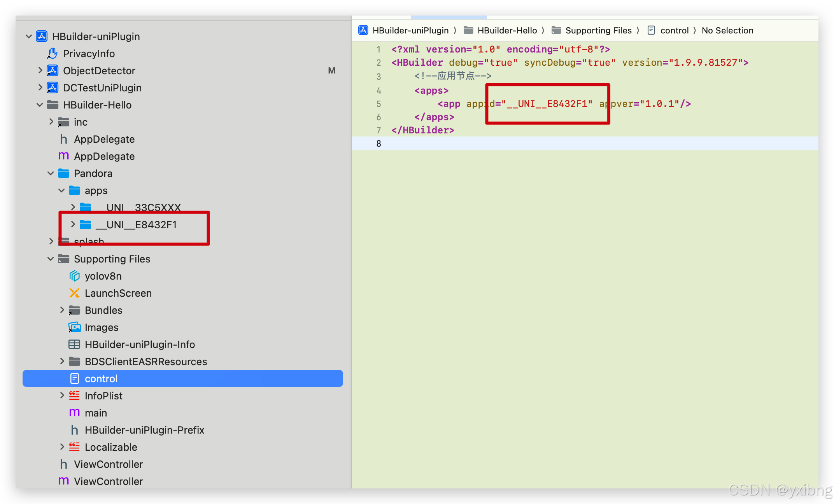Click the PrivacyInfo hand icon
The width and height of the screenshot is (834, 504).
point(53,53)
